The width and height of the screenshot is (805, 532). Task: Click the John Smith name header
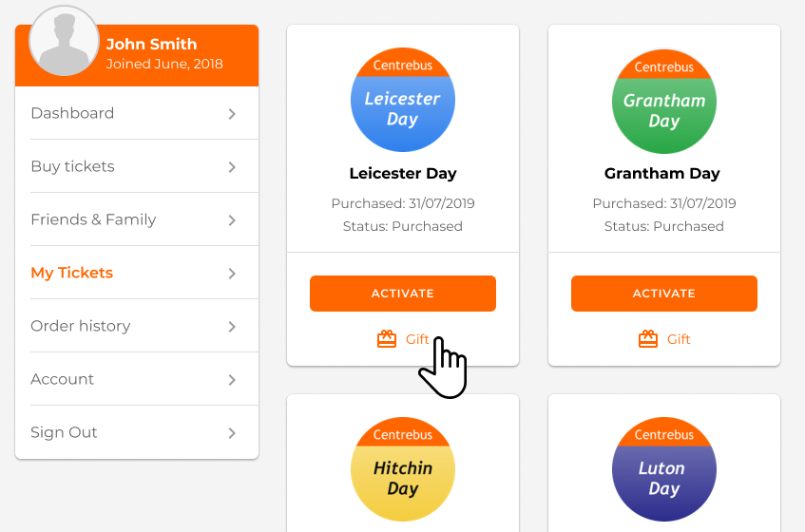point(151,44)
